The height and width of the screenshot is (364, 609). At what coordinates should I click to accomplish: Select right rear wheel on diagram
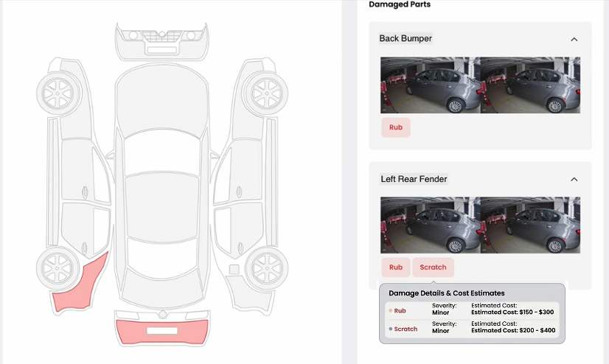coord(267,267)
